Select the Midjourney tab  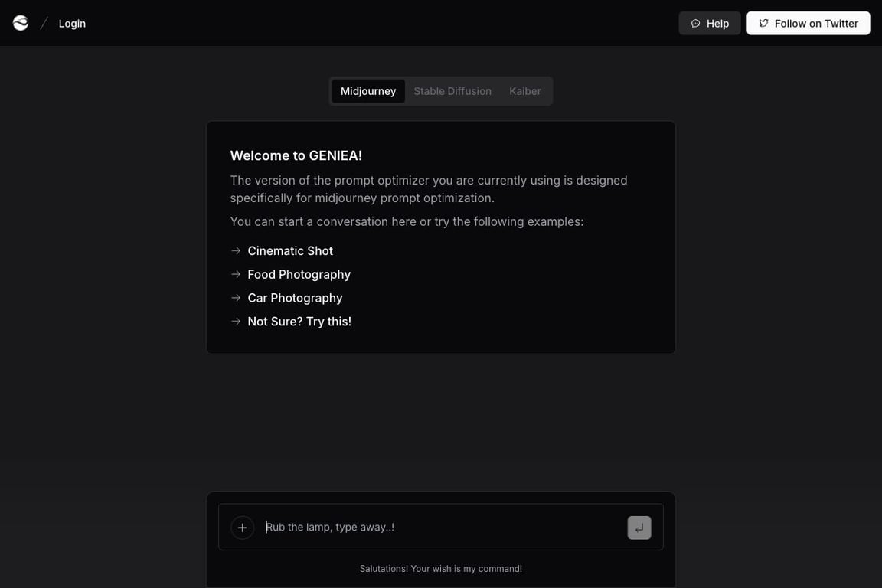click(367, 91)
